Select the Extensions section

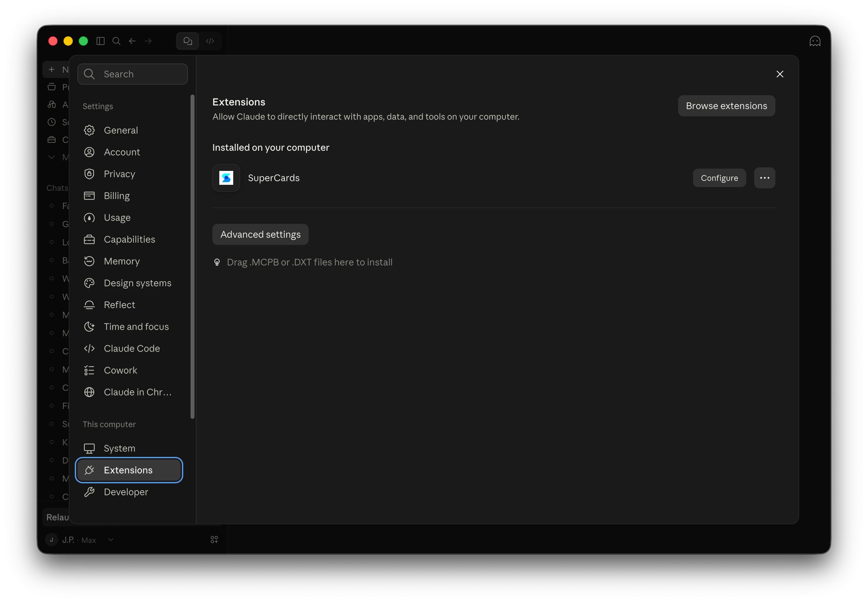pyautogui.click(x=129, y=470)
